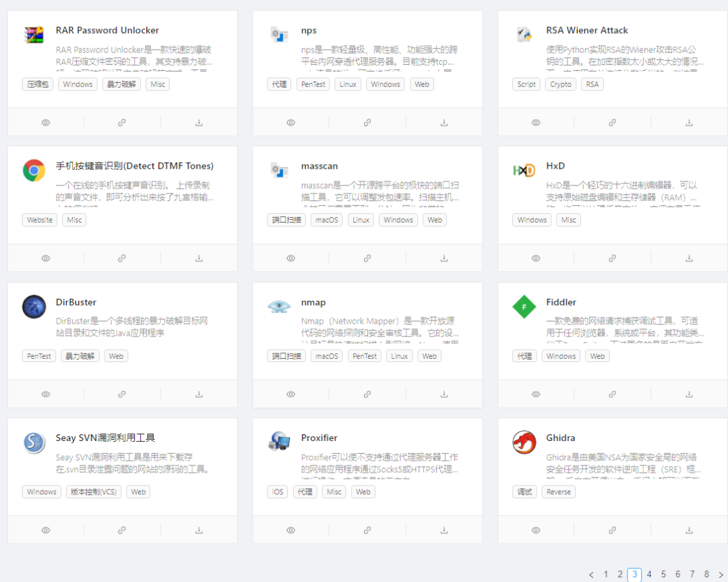Viewport: 728px width, 582px height.
Task: Click the 调试 tag on Ghidra
Action: 524,492
